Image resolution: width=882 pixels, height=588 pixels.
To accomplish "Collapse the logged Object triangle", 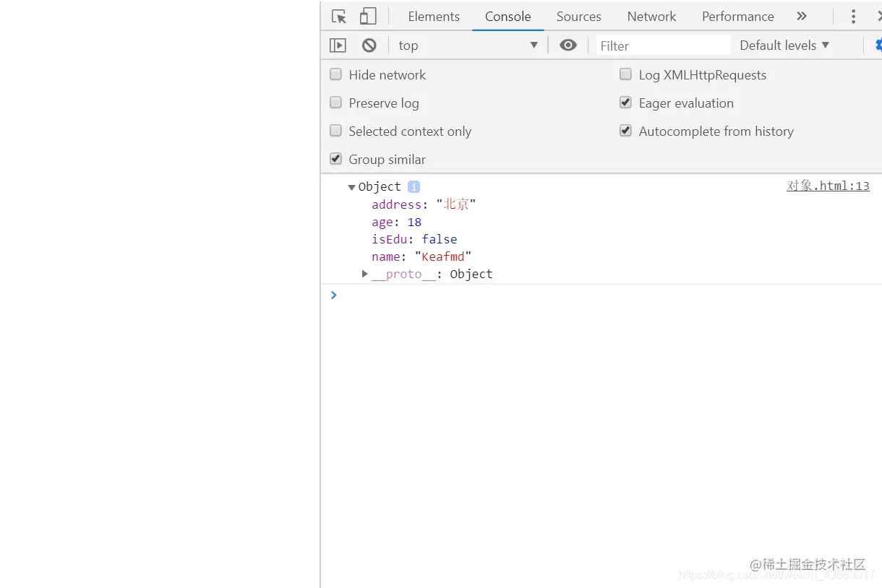I will click(x=351, y=187).
